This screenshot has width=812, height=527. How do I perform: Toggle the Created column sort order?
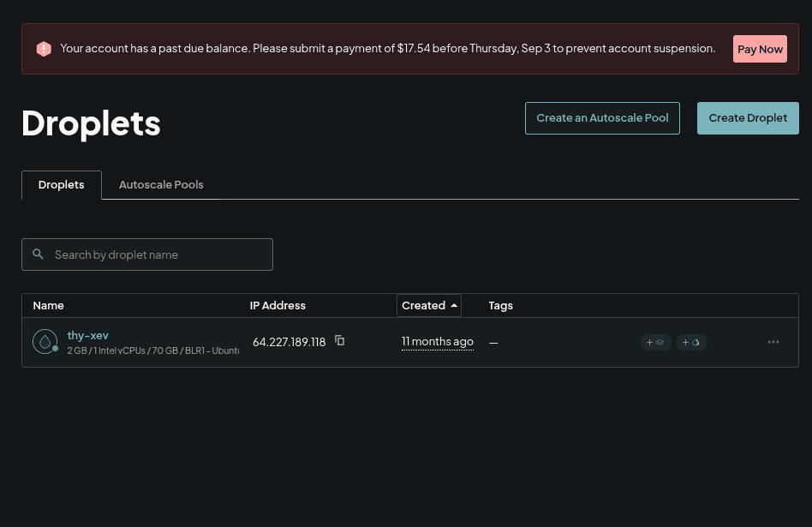pyautogui.click(x=429, y=305)
